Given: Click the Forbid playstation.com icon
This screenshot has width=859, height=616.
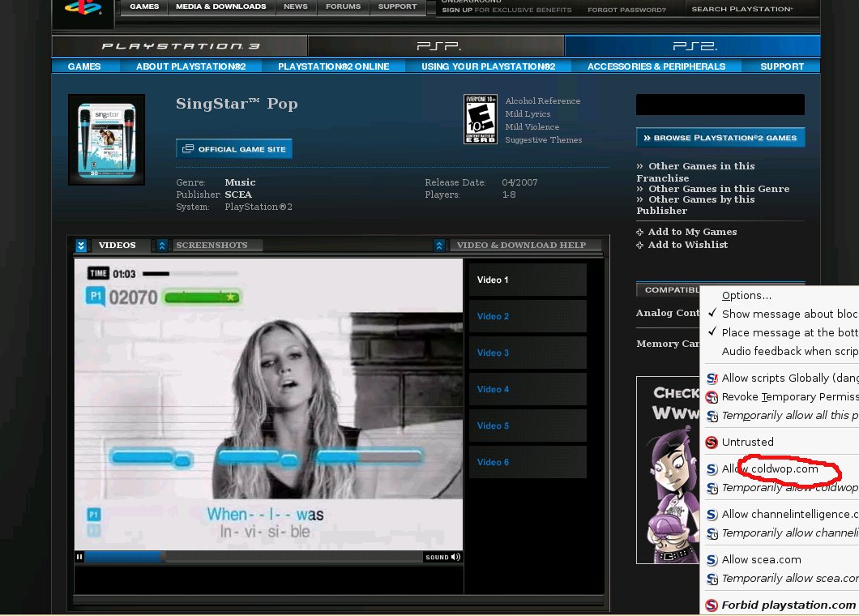Looking at the screenshot, I should point(712,605).
